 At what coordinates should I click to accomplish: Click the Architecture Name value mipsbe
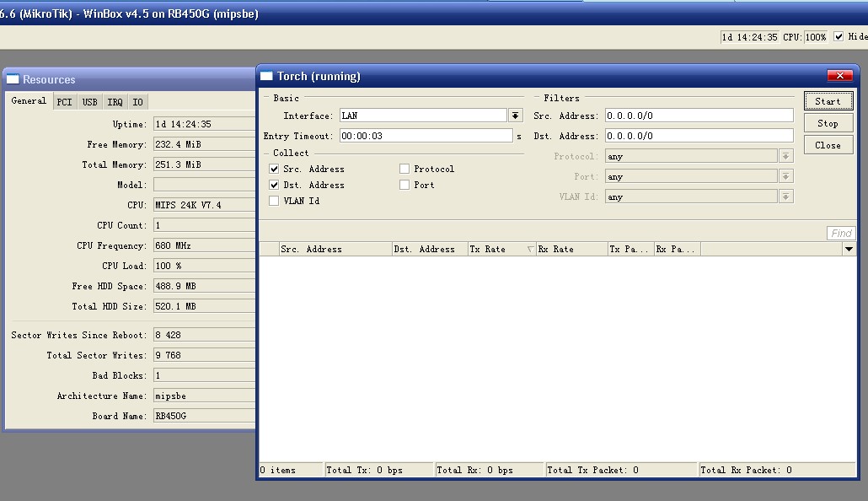204,396
